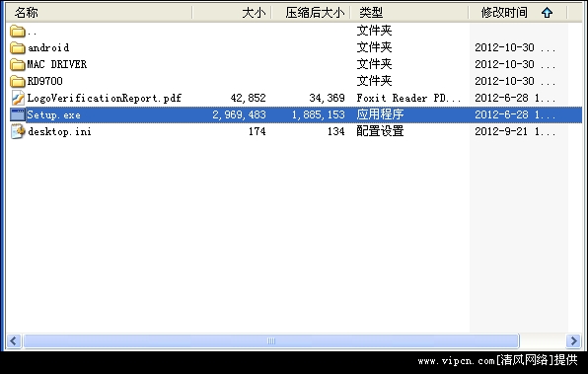This screenshot has height=374, width=588.
Task: Click the 文件夹 type of android row
Action: [x=374, y=47]
